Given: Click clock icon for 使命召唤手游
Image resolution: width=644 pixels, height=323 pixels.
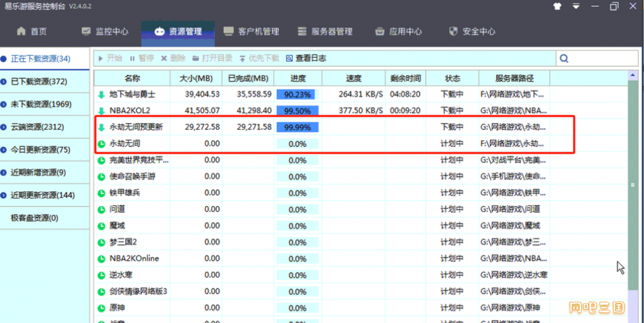Looking at the screenshot, I should point(101,177).
